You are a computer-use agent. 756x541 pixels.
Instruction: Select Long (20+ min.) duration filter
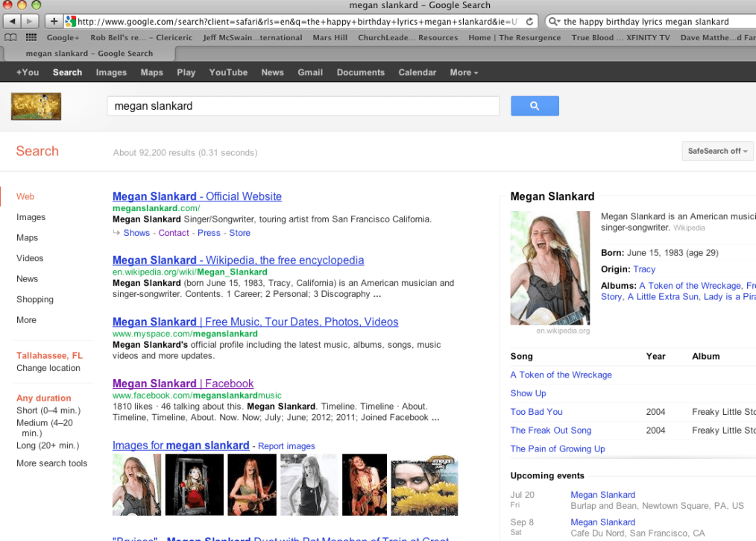[48, 445]
